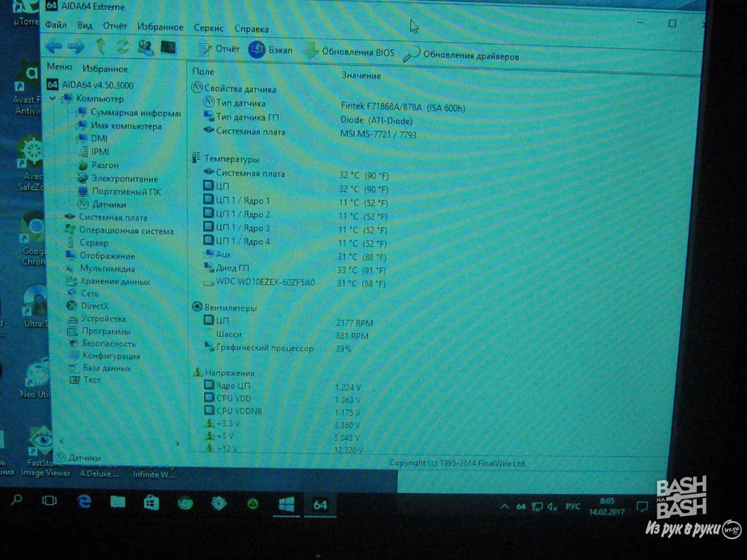
Task: Select the Тип датчика ГП row
Action: click(308, 118)
